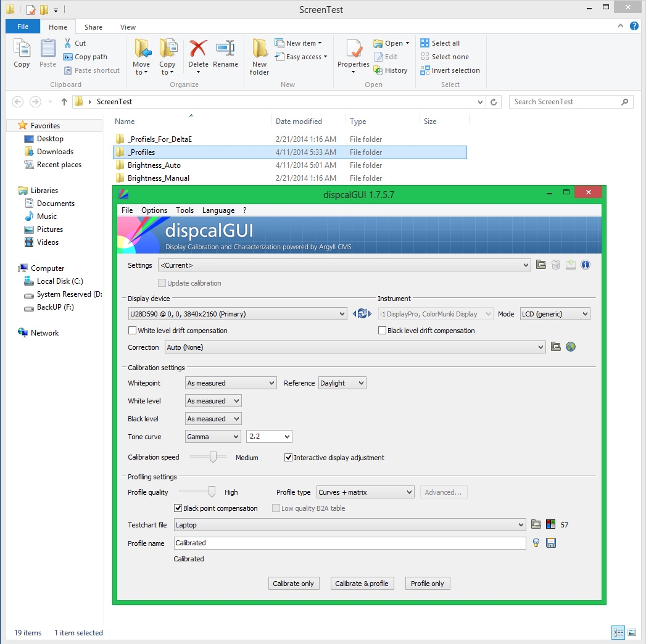Viewport: 646px width, 644px height.
Task: Click the New folder icon
Action: tap(260, 49)
